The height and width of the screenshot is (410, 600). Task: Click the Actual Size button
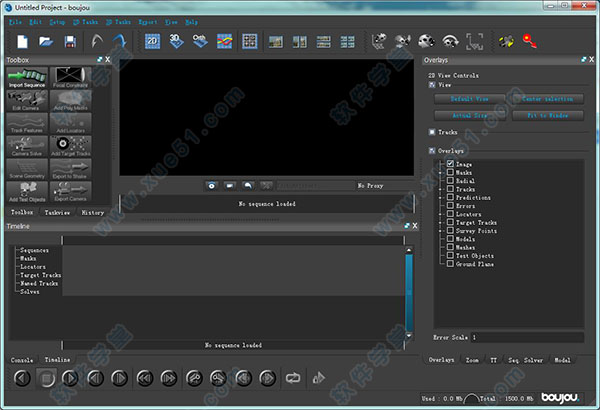pyautogui.click(x=470, y=115)
